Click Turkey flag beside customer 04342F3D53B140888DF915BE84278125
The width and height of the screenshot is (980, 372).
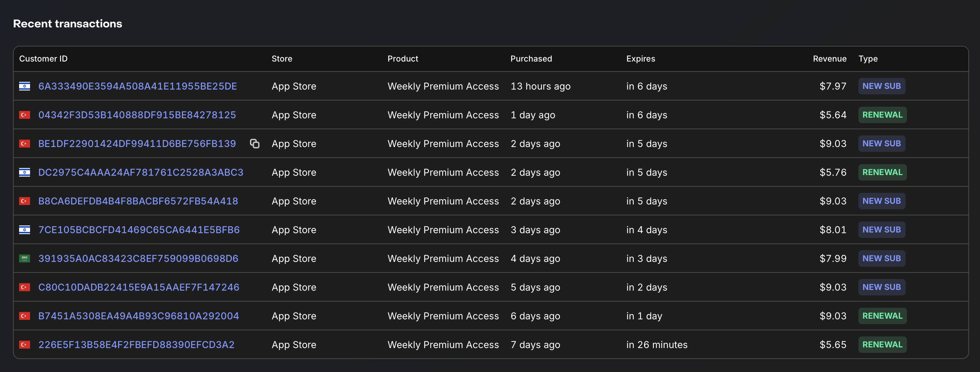[25, 115]
